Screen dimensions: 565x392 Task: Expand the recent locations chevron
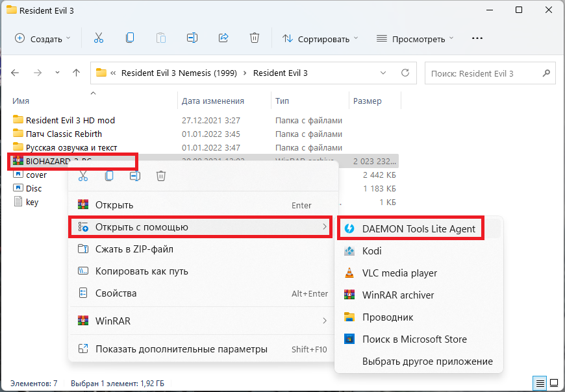(57, 73)
